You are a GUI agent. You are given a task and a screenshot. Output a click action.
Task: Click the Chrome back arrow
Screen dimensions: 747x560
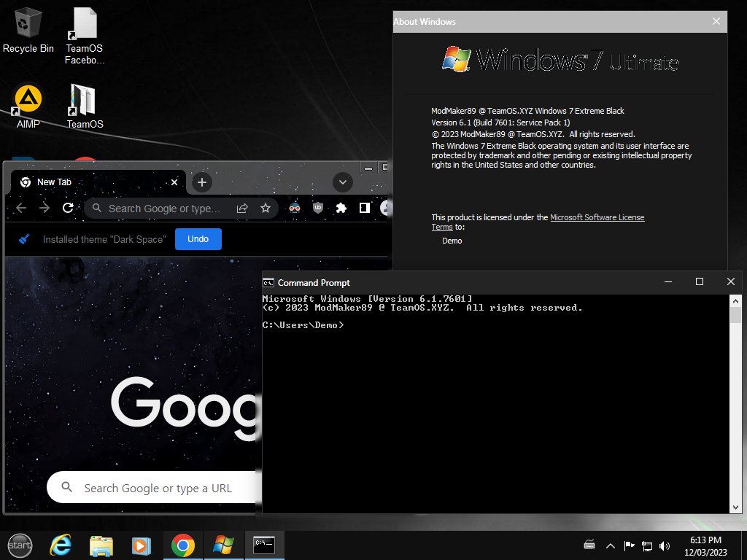pos(21,208)
